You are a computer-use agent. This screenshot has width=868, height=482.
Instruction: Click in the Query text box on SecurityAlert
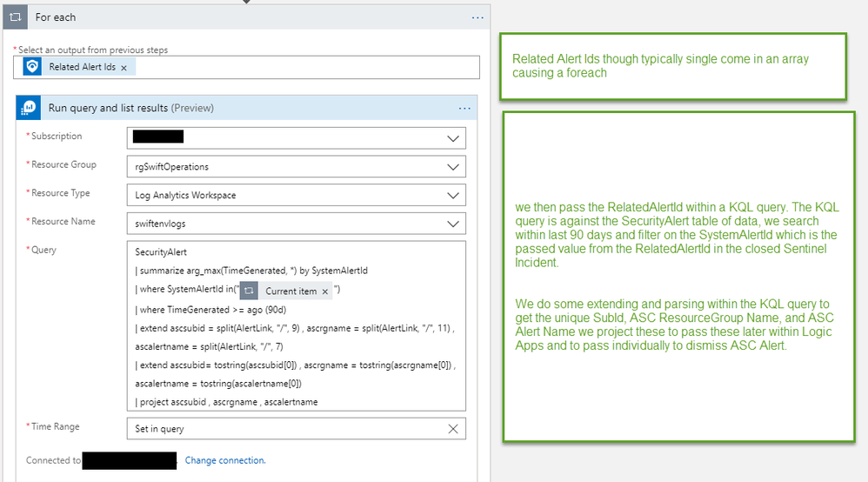161,252
